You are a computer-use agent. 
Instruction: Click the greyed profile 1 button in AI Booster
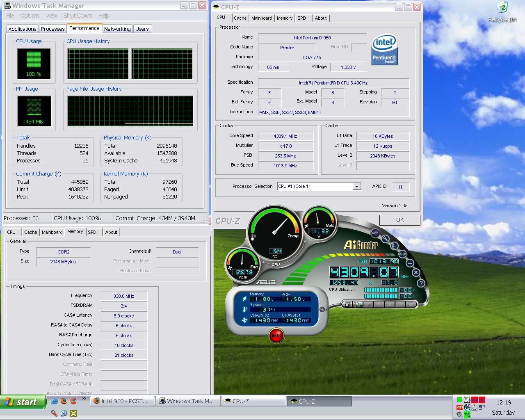[x=378, y=304]
